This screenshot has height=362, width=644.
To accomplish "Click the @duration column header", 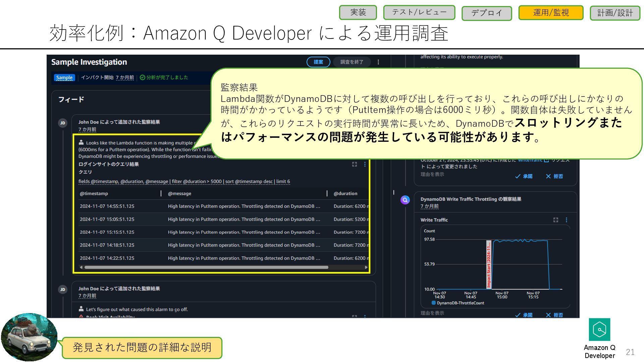I will click(x=345, y=193).
